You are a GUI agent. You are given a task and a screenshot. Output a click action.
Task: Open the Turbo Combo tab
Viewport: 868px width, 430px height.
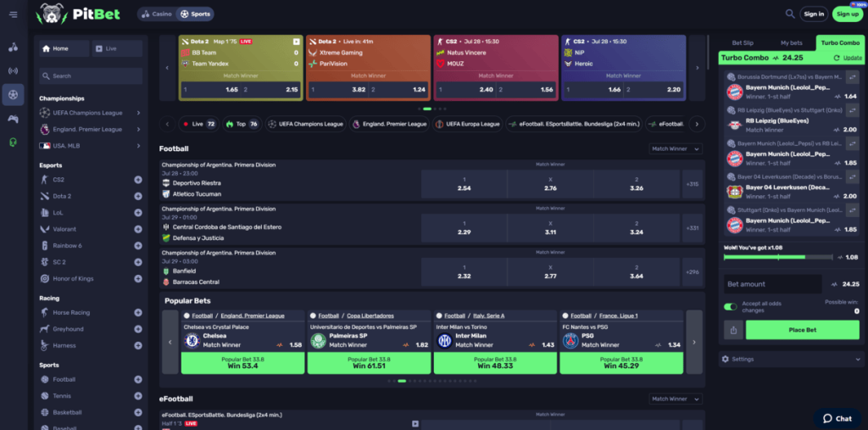coord(840,42)
